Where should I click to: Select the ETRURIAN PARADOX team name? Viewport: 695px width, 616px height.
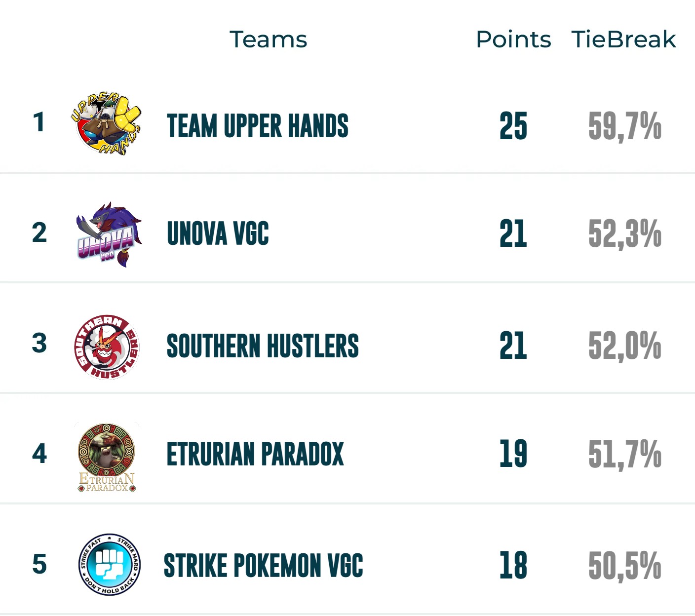(x=255, y=454)
